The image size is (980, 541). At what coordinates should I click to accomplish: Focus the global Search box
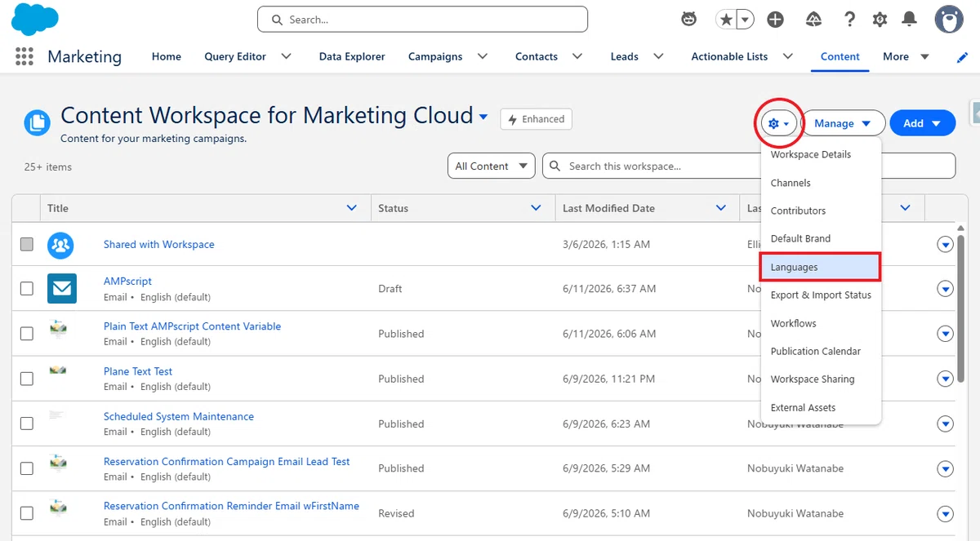point(422,20)
